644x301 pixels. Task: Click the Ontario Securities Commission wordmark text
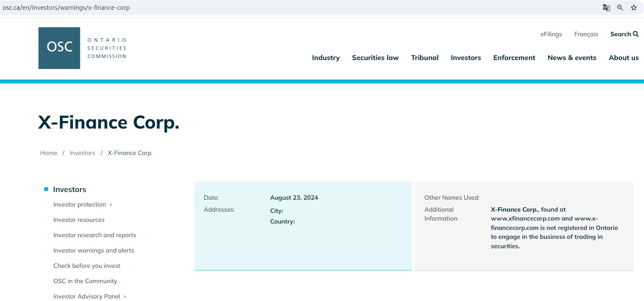pos(107,48)
